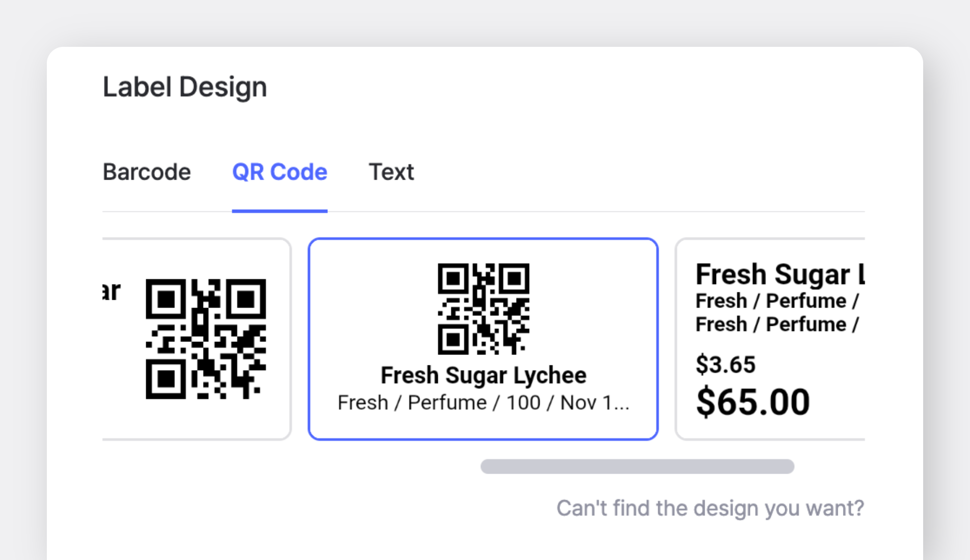Open the QR Code tab
Image resolution: width=970 pixels, height=560 pixels.
279,172
